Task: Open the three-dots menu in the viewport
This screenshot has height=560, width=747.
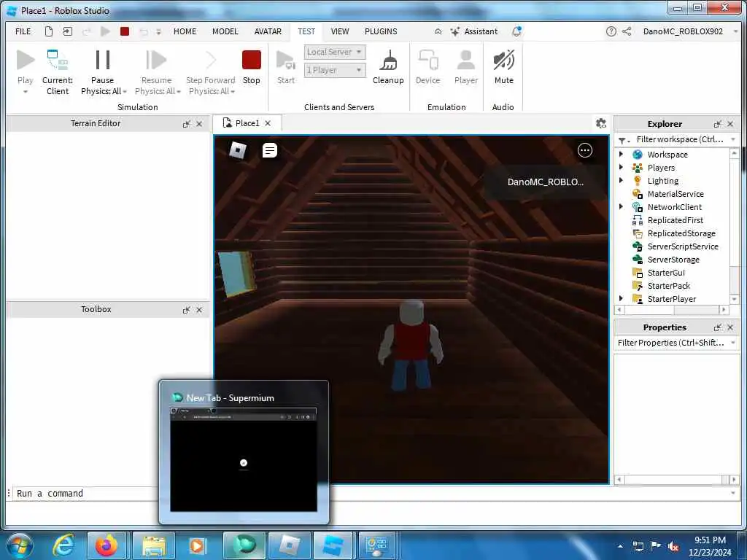Action: [584, 150]
